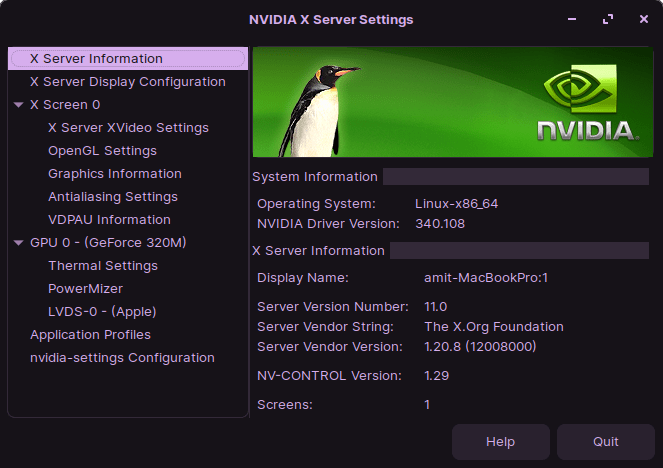
Task: Click the Screens label
Action: [285, 405]
